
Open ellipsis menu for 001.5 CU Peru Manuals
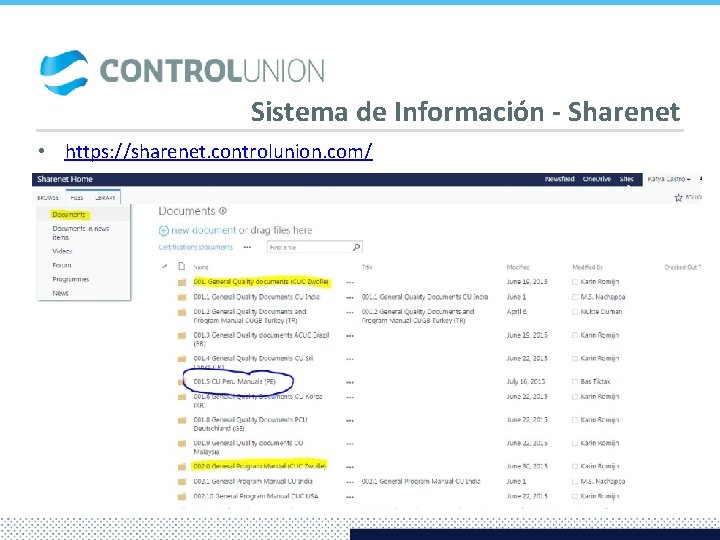click(x=350, y=382)
